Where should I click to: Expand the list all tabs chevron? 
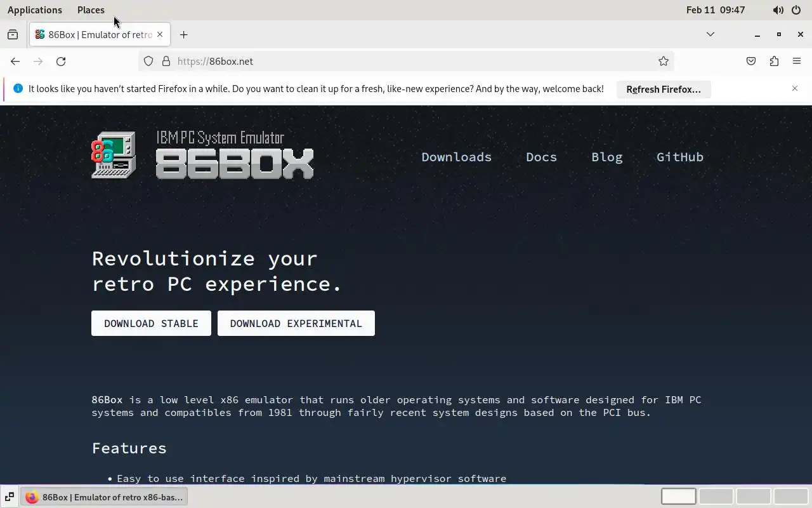pos(710,34)
